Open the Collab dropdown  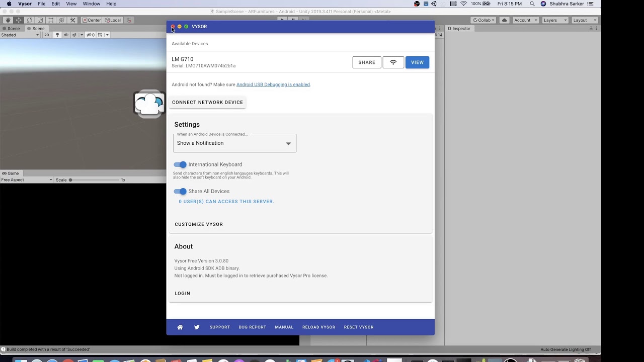(x=484, y=20)
